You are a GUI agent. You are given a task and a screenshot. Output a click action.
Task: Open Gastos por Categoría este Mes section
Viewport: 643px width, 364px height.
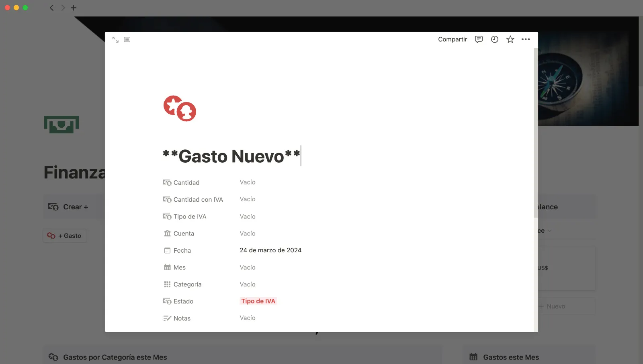tap(115, 357)
